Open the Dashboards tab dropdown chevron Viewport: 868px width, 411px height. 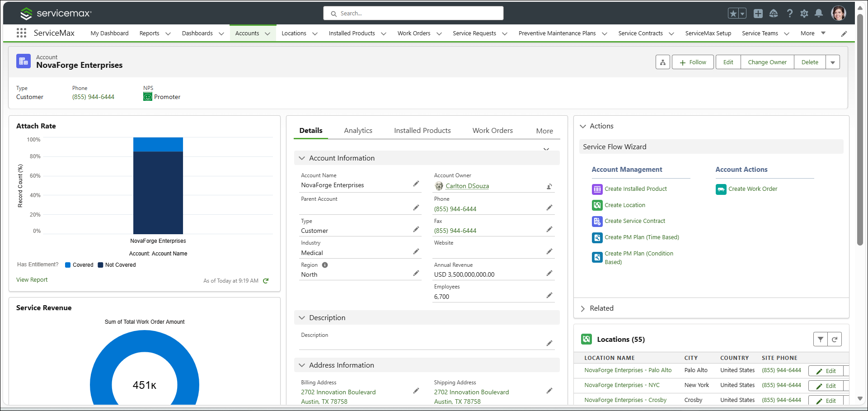pos(221,33)
